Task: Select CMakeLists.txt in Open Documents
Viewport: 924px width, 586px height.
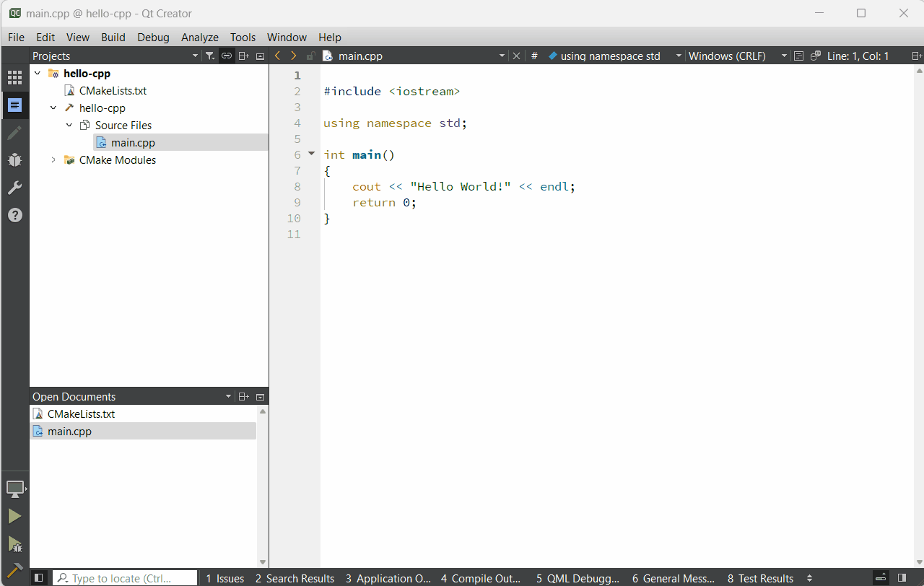Action: [x=81, y=414]
